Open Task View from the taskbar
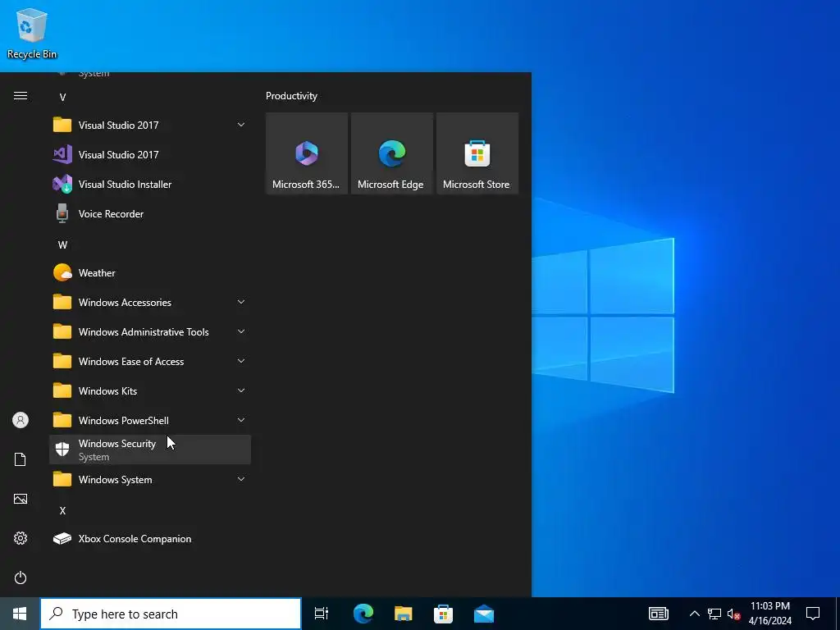The width and height of the screenshot is (840, 630). [322, 614]
